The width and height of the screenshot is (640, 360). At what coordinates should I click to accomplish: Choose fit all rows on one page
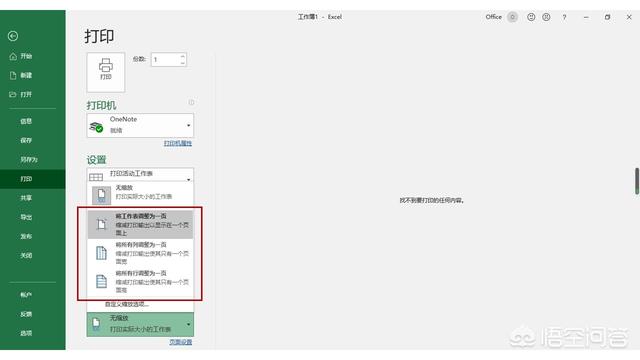click(140, 281)
